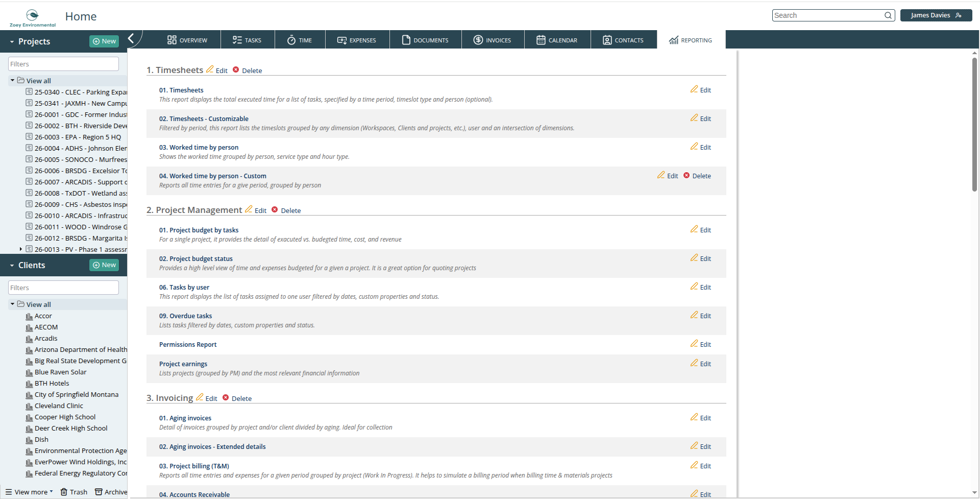
Task: Open the Permissions Report link
Action: [x=188, y=344]
